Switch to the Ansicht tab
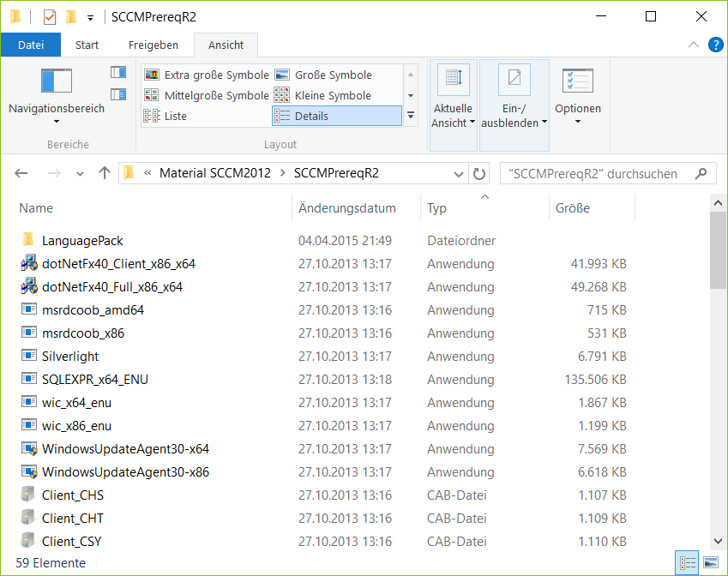 (226, 45)
